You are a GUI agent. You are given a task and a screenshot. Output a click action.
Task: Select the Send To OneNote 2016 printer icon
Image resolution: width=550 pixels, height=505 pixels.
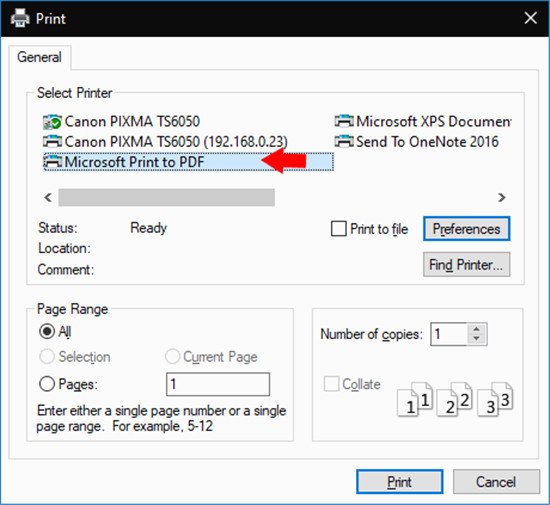(344, 142)
